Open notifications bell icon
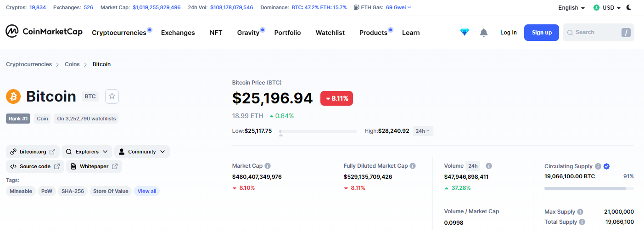The height and width of the screenshot is (238, 644). pyautogui.click(x=484, y=33)
